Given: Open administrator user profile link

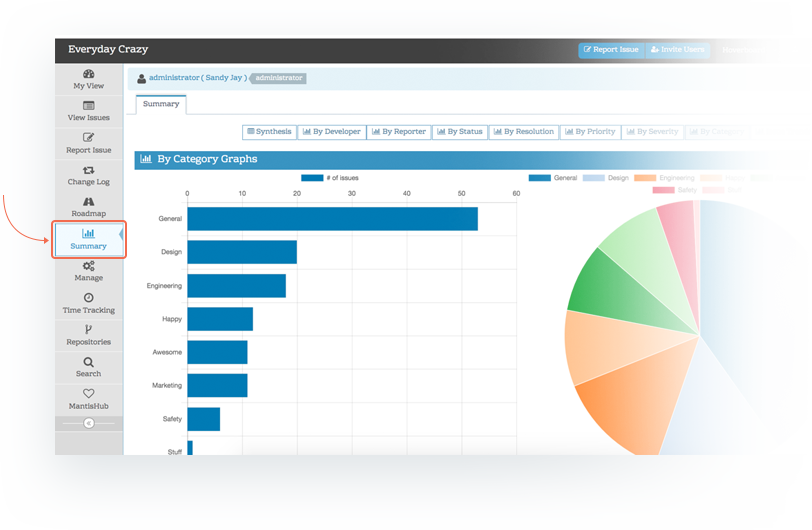Looking at the screenshot, I should (x=198, y=78).
